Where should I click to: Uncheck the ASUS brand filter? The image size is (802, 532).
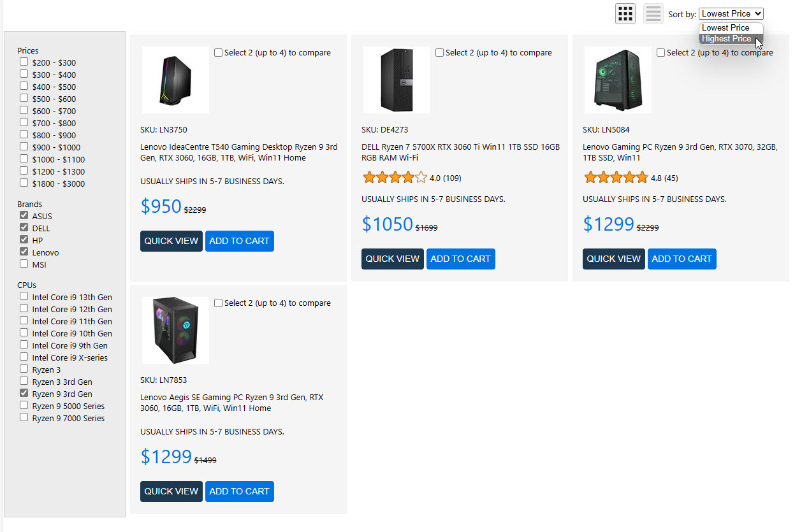pos(24,216)
